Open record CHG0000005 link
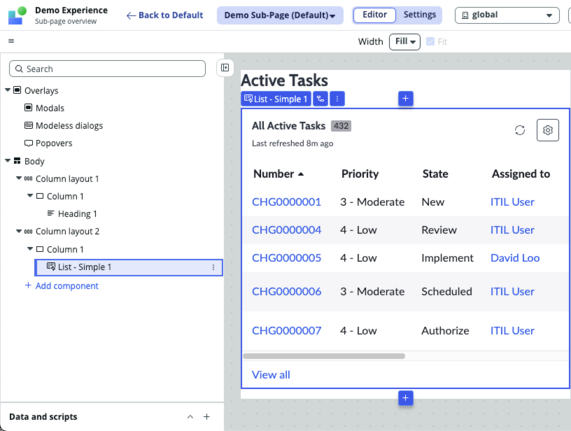The image size is (571, 431). point(287,258)
